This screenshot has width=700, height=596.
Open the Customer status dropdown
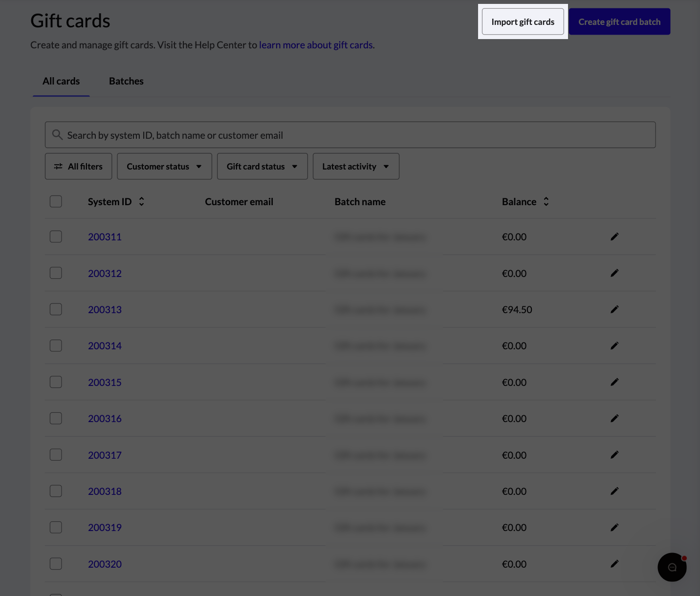(164, 166)
